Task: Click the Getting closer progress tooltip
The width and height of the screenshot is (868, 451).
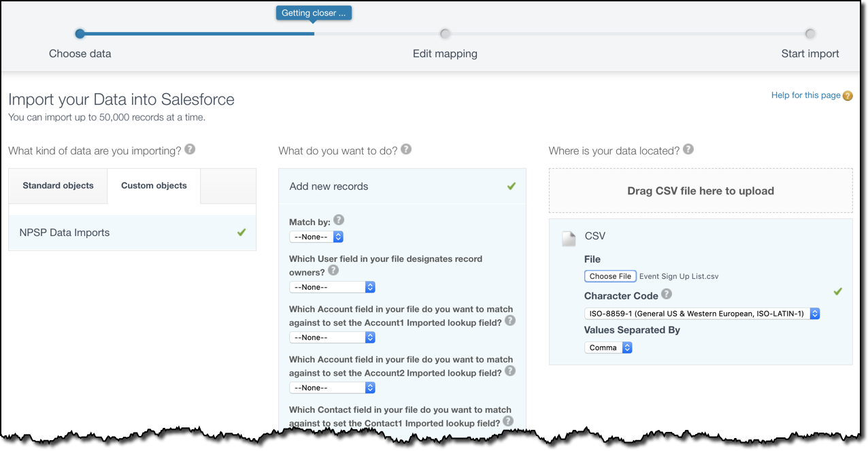Action: [314, 13]
